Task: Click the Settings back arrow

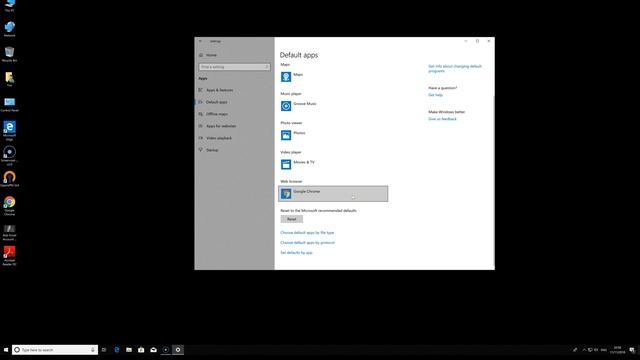Action: pyautogui.click(x=200, y=41)
